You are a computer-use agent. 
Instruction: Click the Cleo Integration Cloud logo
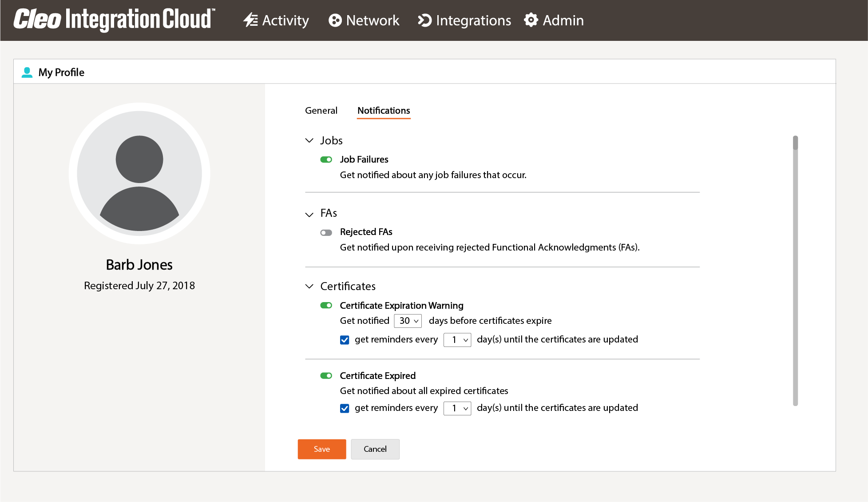(114, 20)
